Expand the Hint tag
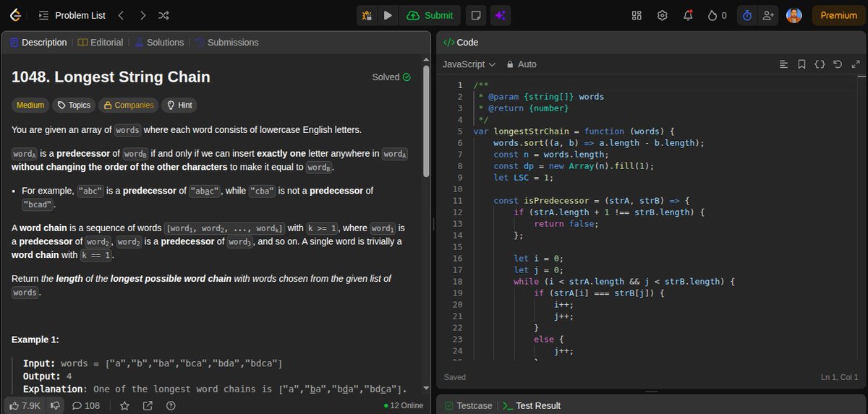 [x=179, y=105]
